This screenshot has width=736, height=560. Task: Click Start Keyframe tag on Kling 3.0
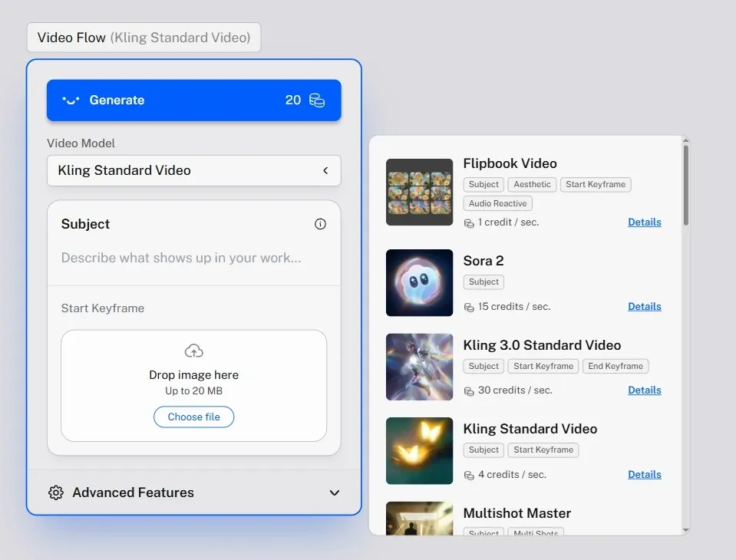pos(543,366)
